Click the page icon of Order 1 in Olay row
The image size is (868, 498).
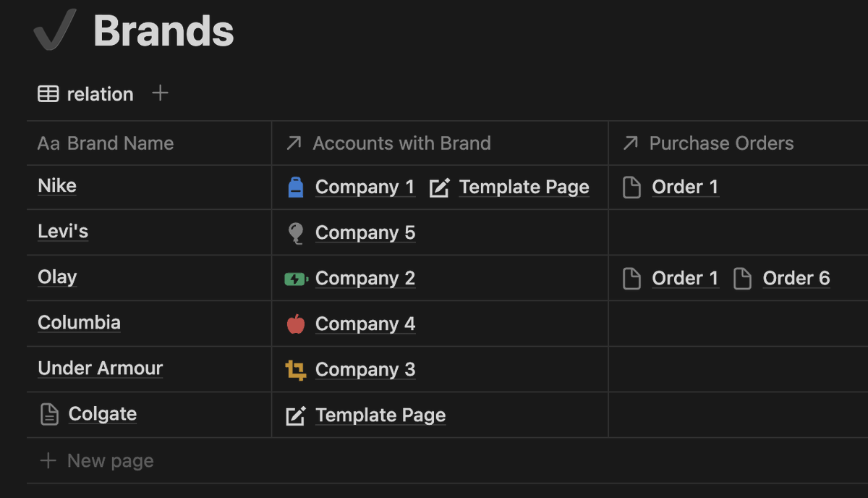pos(632,279)
